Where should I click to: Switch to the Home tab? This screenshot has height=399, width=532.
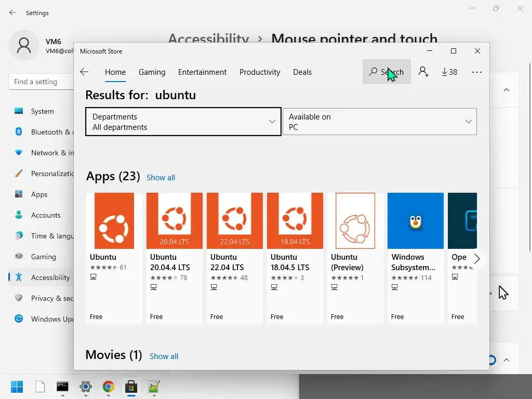tap(115, 72)
